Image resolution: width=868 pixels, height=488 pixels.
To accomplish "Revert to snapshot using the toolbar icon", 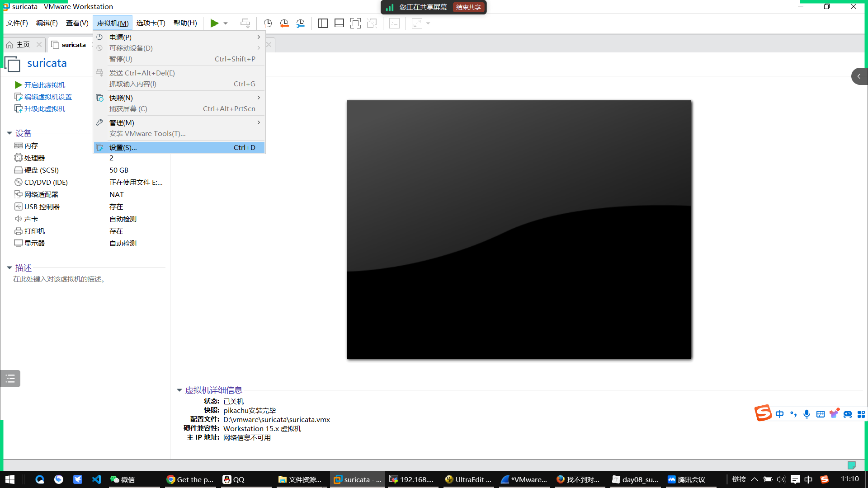I will pyautogui.click(x=284, y=23).
